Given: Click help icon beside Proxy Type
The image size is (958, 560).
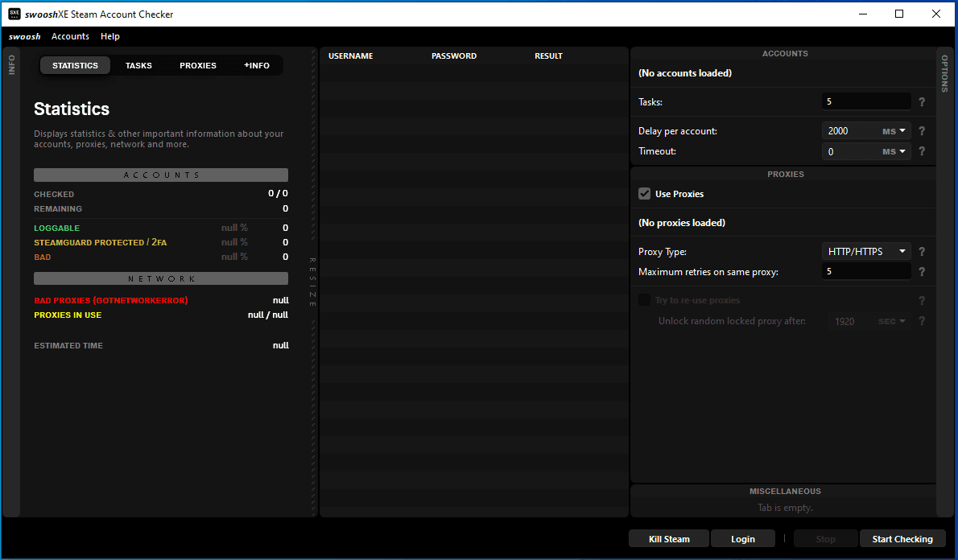Looking at the screenshot, I should [921, 251].
